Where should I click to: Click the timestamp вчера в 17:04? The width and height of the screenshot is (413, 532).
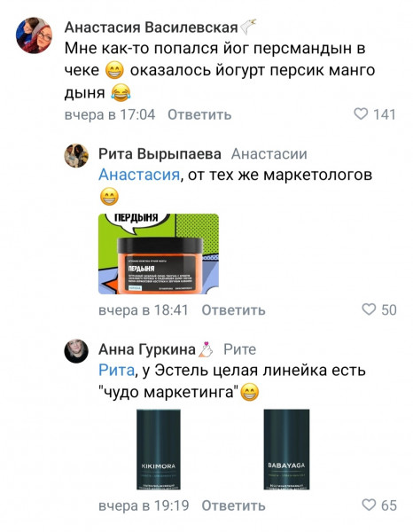[x=110, y=114]
